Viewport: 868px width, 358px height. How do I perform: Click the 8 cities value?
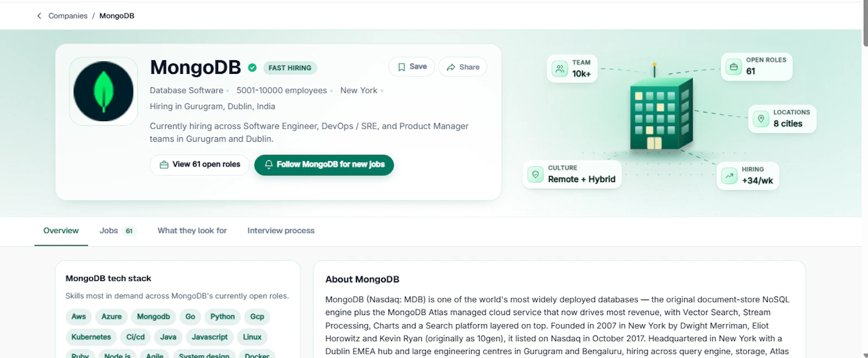pyautogui.click(x=788, y=124)
